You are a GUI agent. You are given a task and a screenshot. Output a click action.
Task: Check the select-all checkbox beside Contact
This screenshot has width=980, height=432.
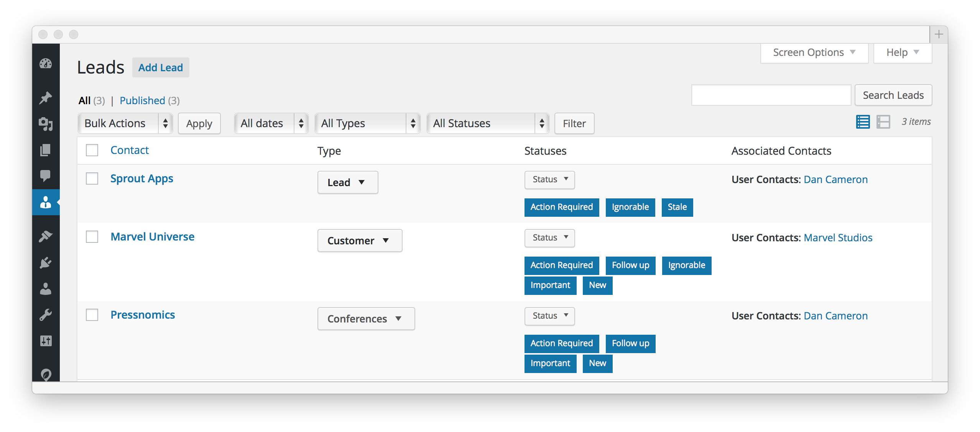click(x=92, y=150)
